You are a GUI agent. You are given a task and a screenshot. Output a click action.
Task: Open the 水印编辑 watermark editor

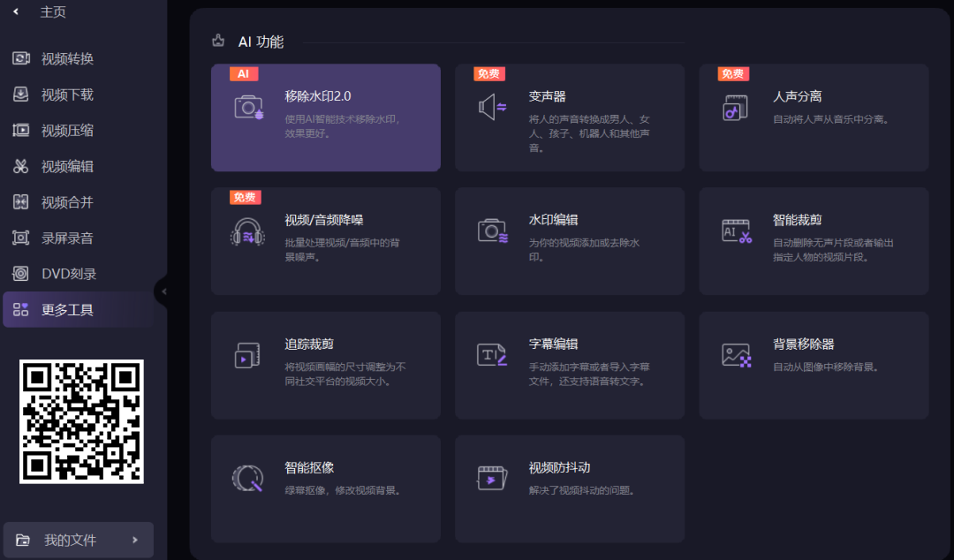click(569, 238)
